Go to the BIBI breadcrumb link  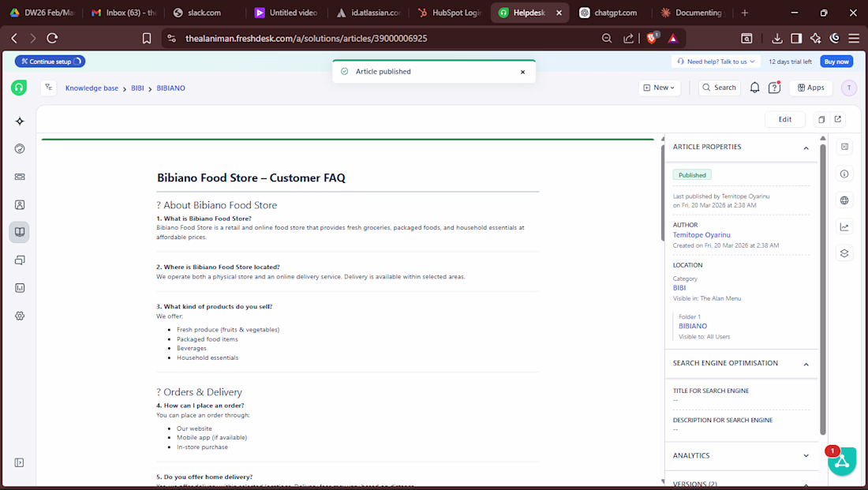[x=137, y=88]
